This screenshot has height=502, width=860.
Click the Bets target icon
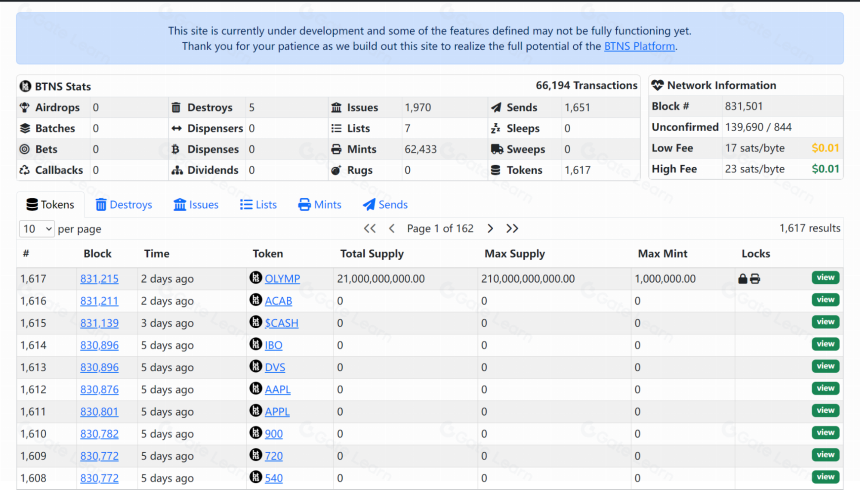[25, 149]
